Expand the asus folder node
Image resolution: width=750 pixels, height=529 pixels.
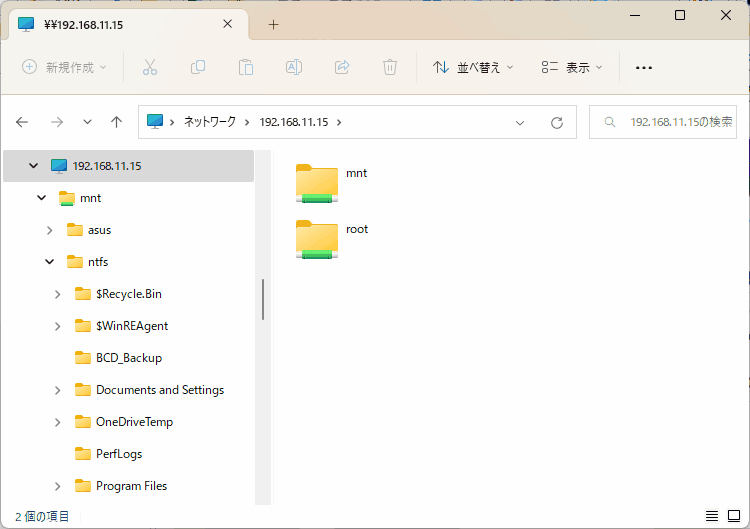pos(49,230)
